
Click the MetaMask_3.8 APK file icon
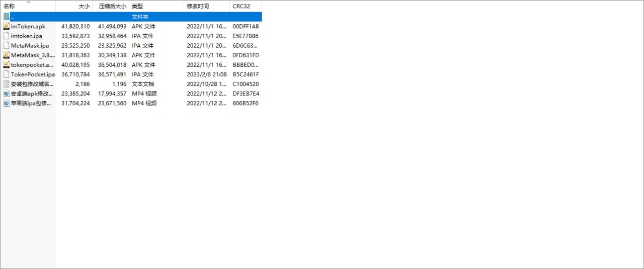coord(6,55)
